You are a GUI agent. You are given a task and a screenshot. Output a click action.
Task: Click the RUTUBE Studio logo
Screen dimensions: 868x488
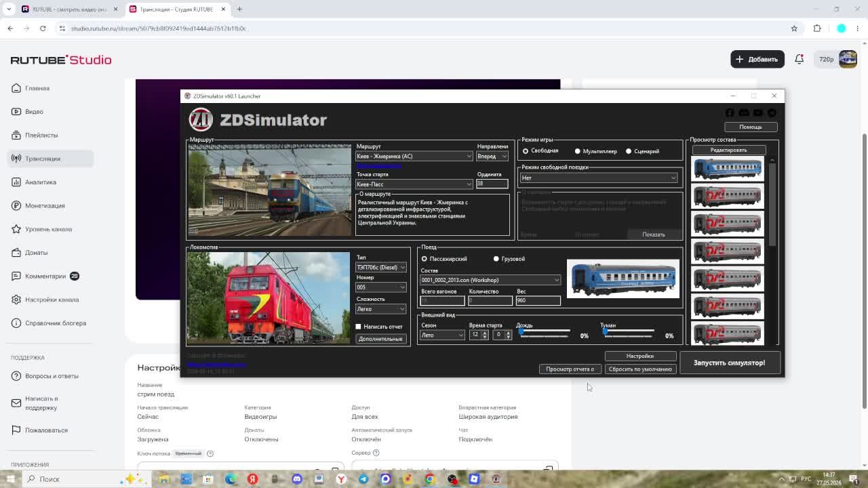61,60
